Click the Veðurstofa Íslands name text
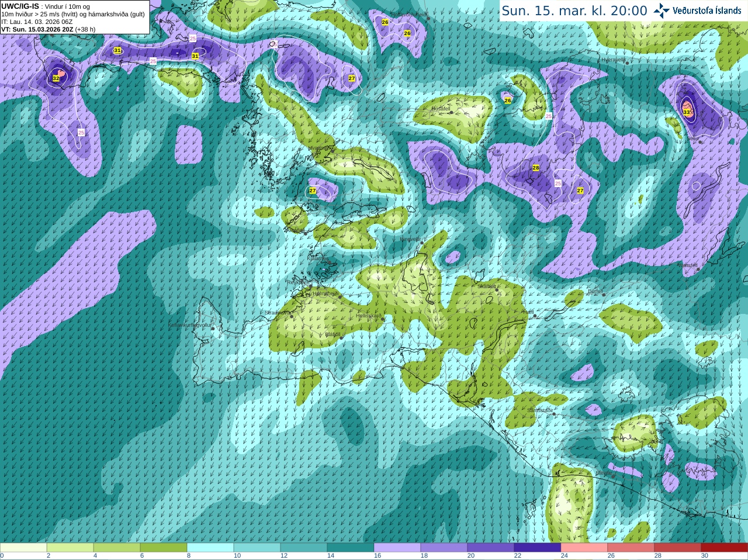The width and height of the screenshot is (748, 560). [x=707, y=11]
